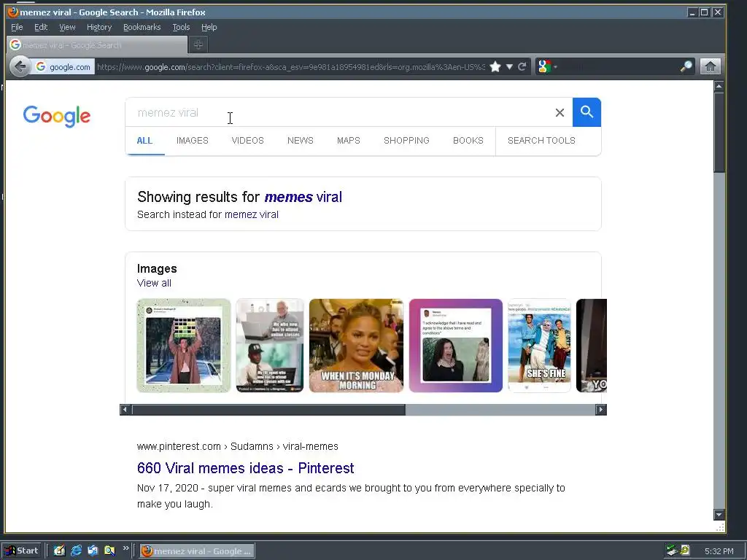Open the Bookmarks menu
The image size is (747, 560).
tap(142, 27)
